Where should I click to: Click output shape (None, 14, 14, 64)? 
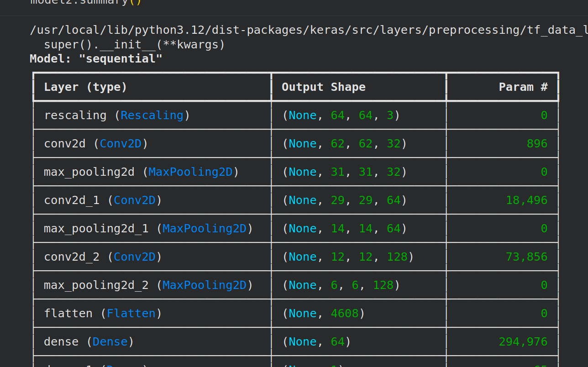345,229
